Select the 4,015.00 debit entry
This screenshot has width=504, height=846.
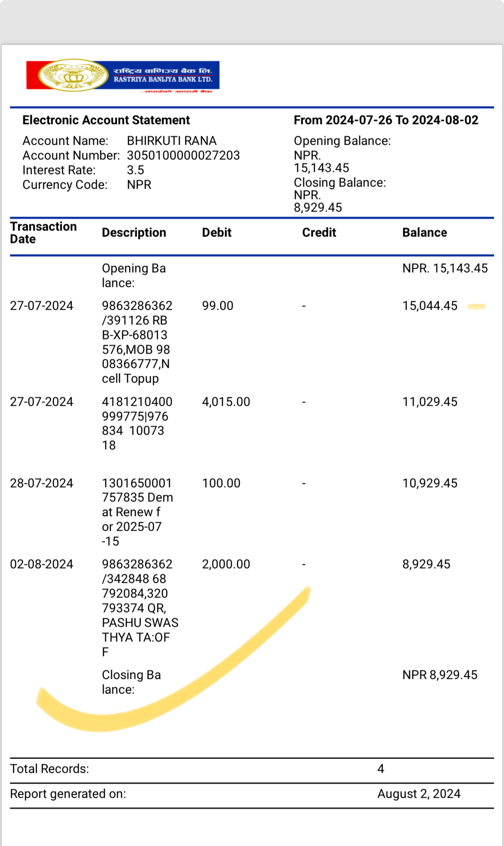[226, 402]
